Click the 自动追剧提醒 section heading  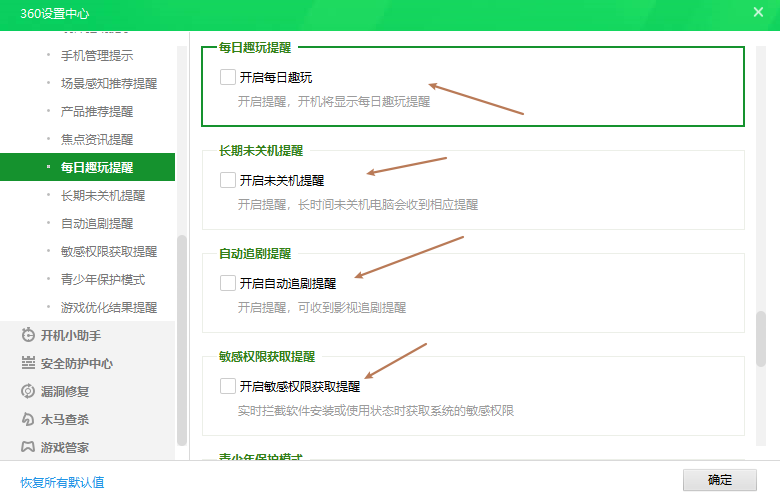[x=255, y=253]
